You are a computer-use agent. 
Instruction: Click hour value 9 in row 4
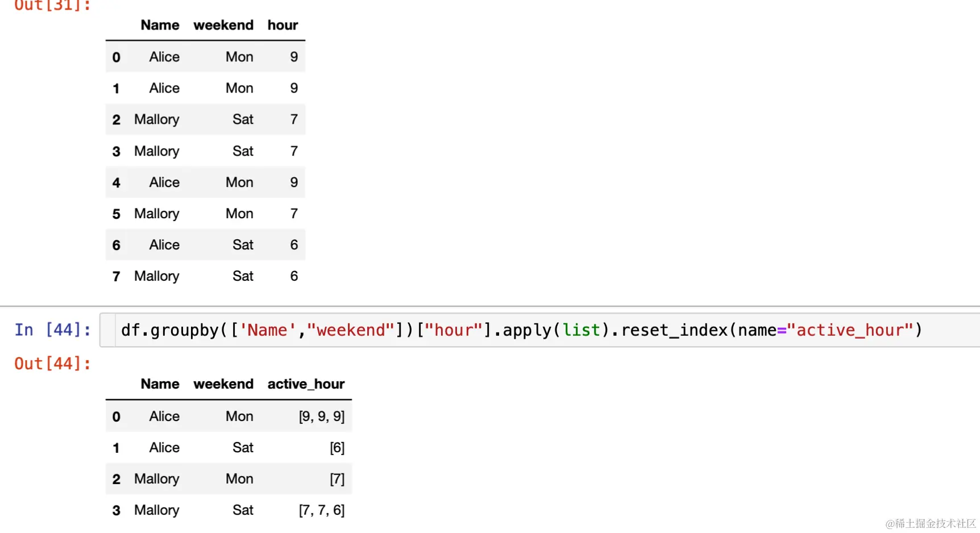pos(294,182)
